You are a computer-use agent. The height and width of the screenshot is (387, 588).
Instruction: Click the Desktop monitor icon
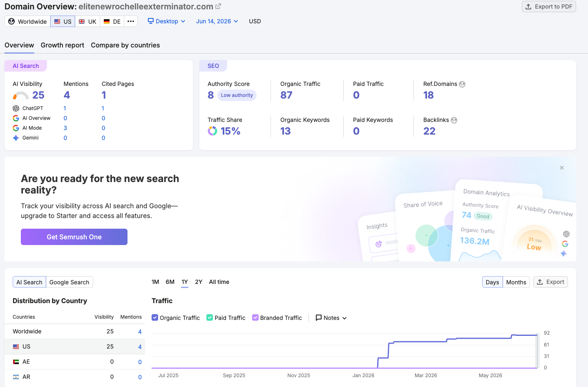151,21
